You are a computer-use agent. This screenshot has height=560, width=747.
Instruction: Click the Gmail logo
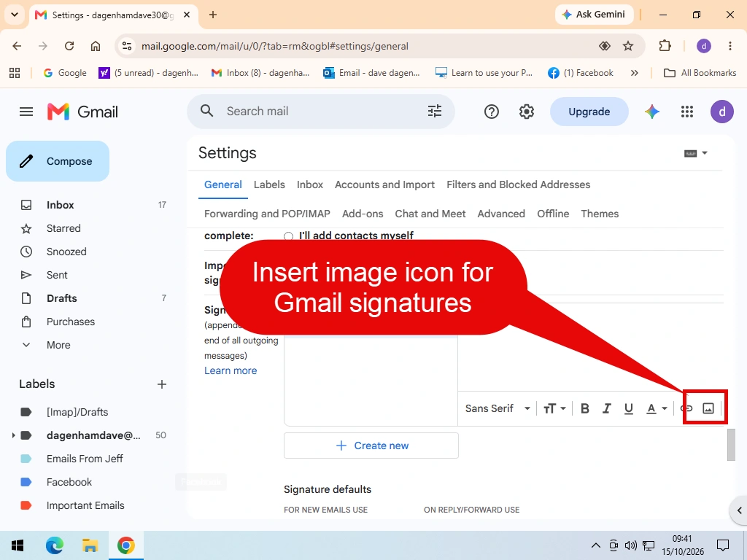coord(83,112)
